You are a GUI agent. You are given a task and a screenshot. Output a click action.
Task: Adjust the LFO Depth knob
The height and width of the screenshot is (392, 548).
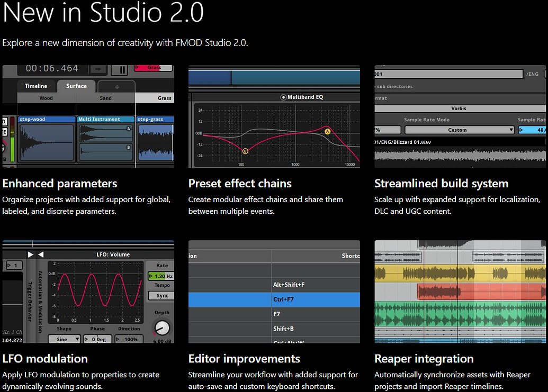[x=162, y=328]
